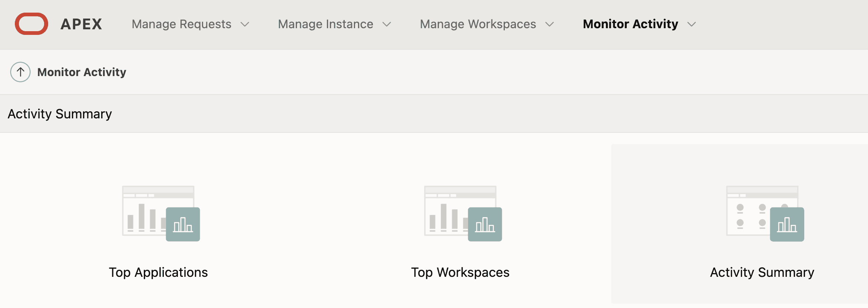The width and height of the screenshot is (868, 308).
Task: Click the Monitor Activity breadcrumb title
Action: click(82, 72)
